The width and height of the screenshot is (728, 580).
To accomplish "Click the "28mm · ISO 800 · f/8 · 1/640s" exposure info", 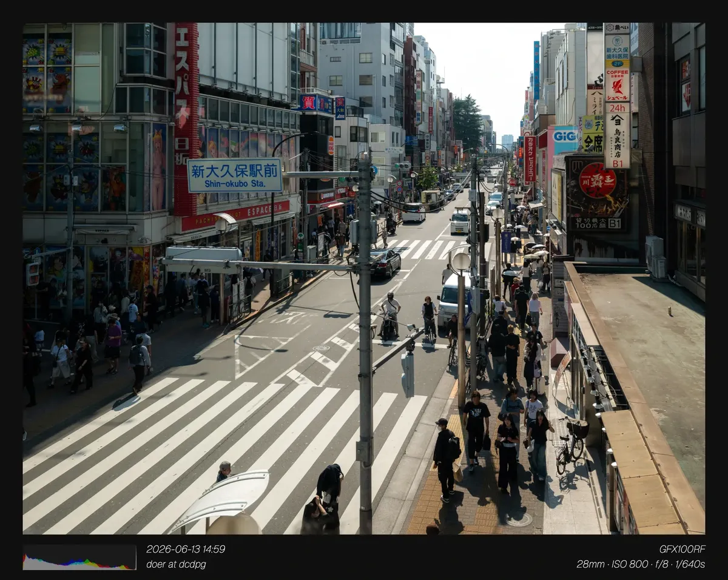I will (x=641, y=564).
